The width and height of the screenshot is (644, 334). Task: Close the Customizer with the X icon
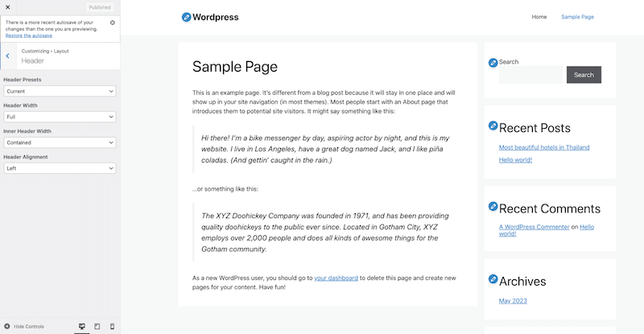[x=6, y=6]
